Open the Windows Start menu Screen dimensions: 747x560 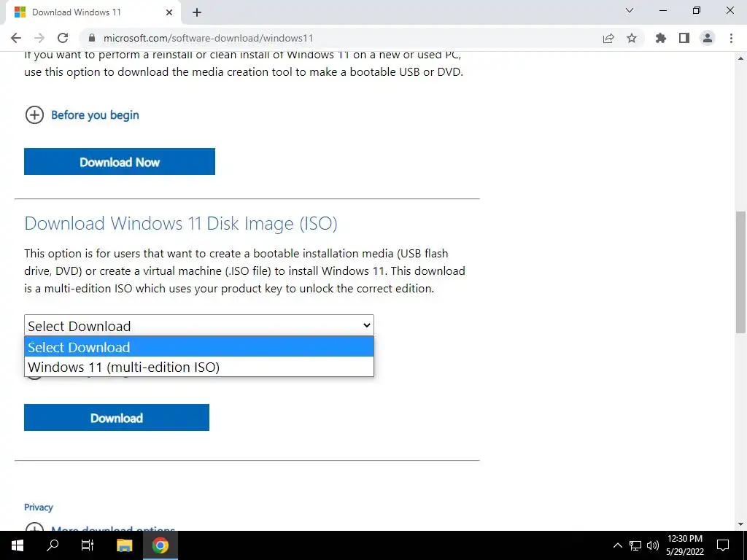18,545
